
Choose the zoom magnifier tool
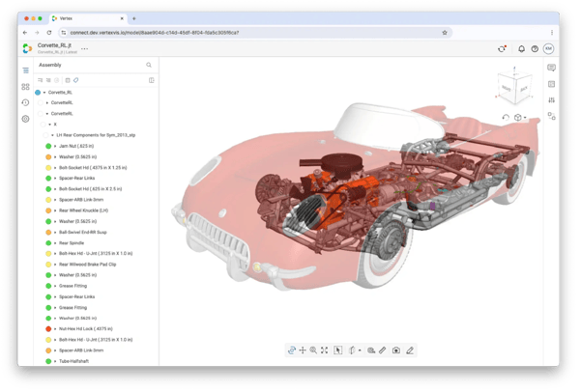(313, 350)
